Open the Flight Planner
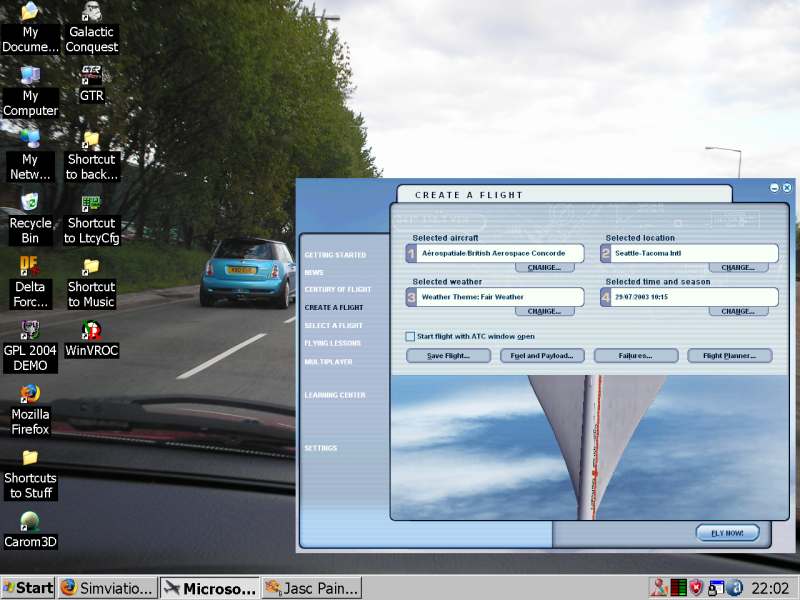 [730, 356]
